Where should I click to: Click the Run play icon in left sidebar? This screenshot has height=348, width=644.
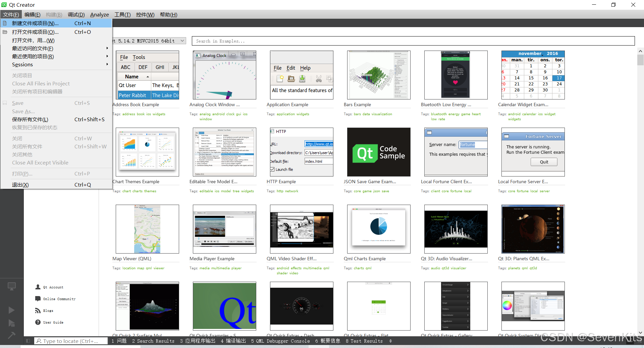pyautogui.click(x=11, y=310)
